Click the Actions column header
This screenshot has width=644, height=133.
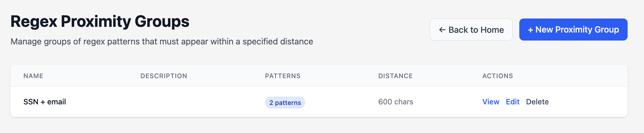(x=498, y=76)
